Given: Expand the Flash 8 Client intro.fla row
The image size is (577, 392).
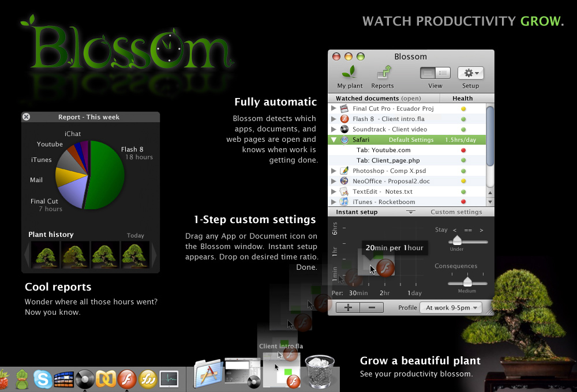Looking at the screenshot, I should click(x=334, y=119).
